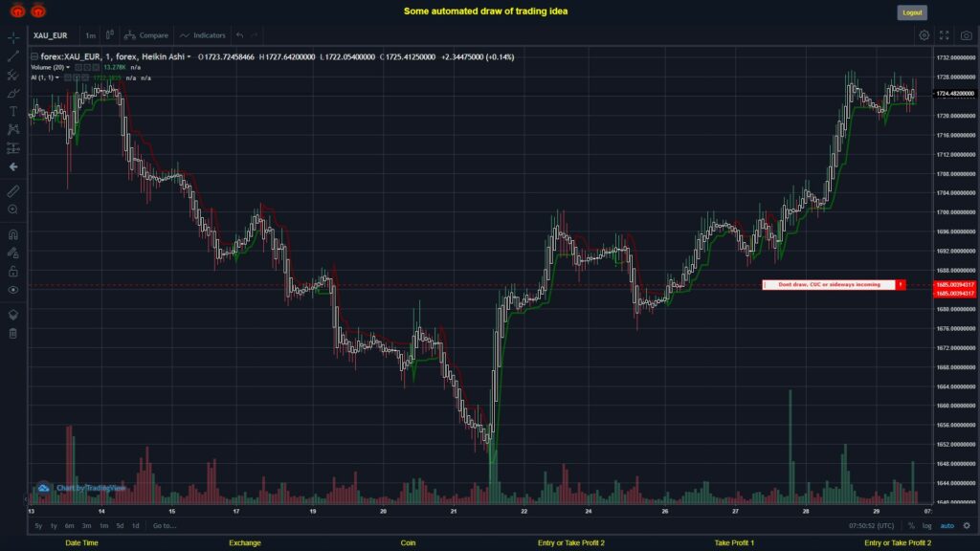
Task: Toggle auto scale mode
Action: click(947, 526)
